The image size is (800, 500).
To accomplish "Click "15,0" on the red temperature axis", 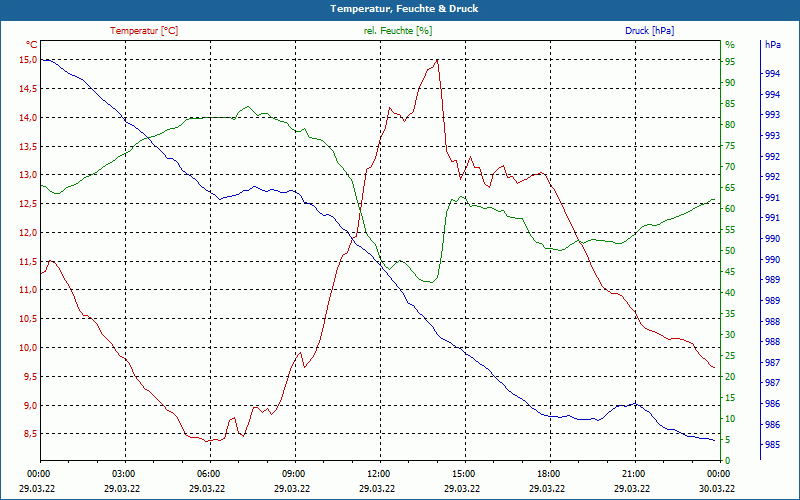I will pyautogui.click(x=29, y=60).
